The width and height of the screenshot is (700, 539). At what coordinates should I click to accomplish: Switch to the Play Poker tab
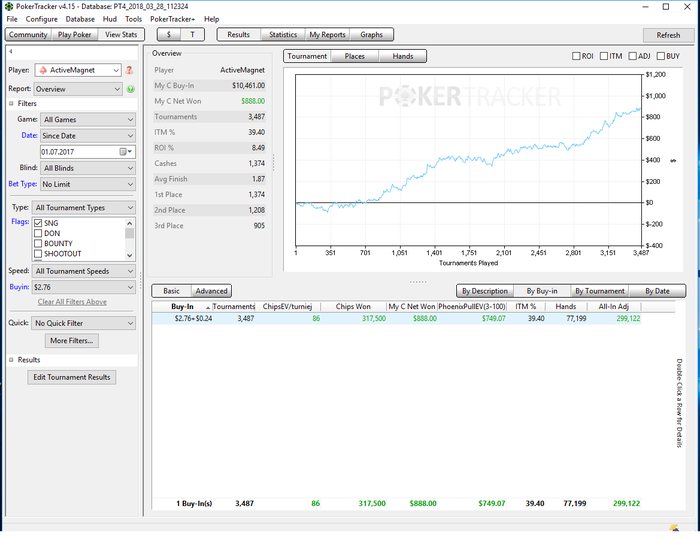[74, 34]
